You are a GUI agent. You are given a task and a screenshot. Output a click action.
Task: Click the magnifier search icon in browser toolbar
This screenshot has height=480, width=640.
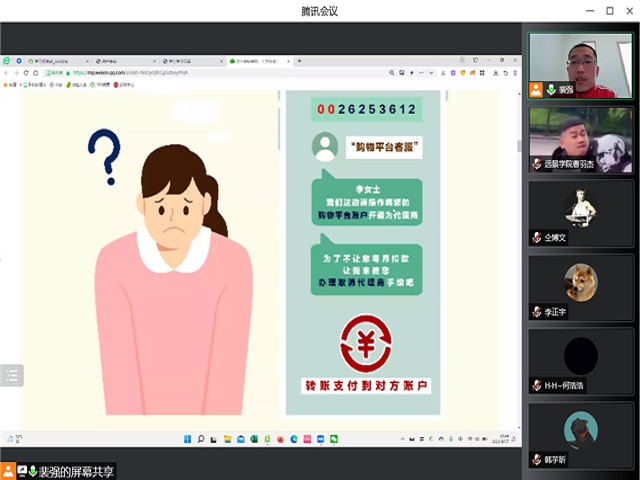click(391, 73)
